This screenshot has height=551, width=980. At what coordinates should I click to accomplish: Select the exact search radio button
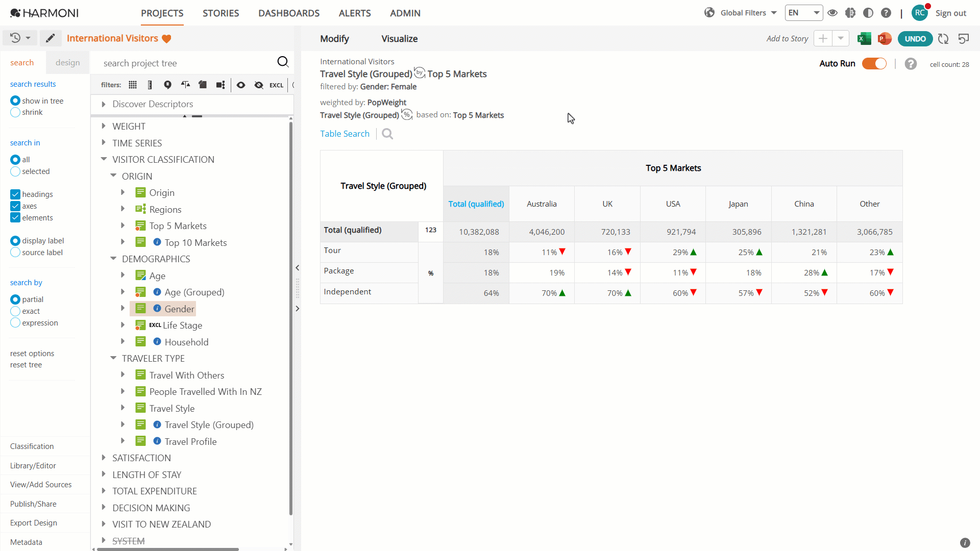click(15, 311)
